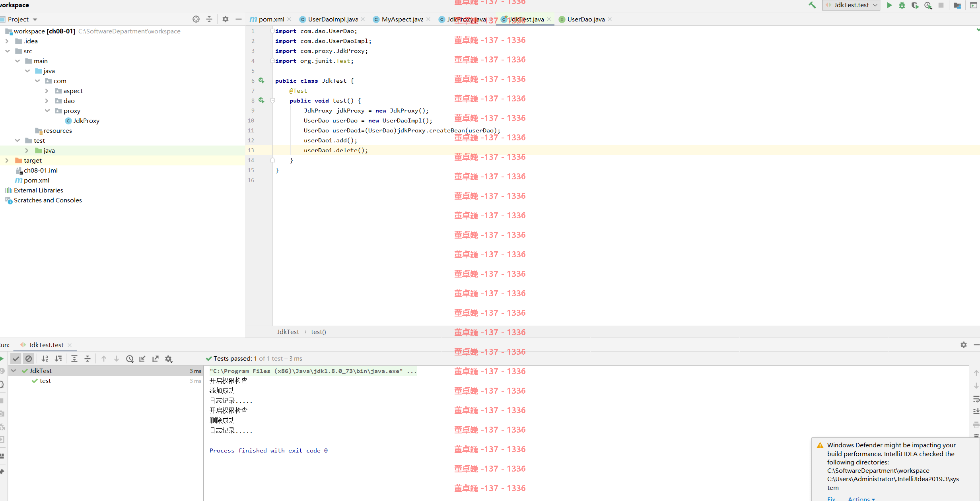This screenshot has width=980, height=501.
Task: Collapse the main folder
Action: pos(17,61)
